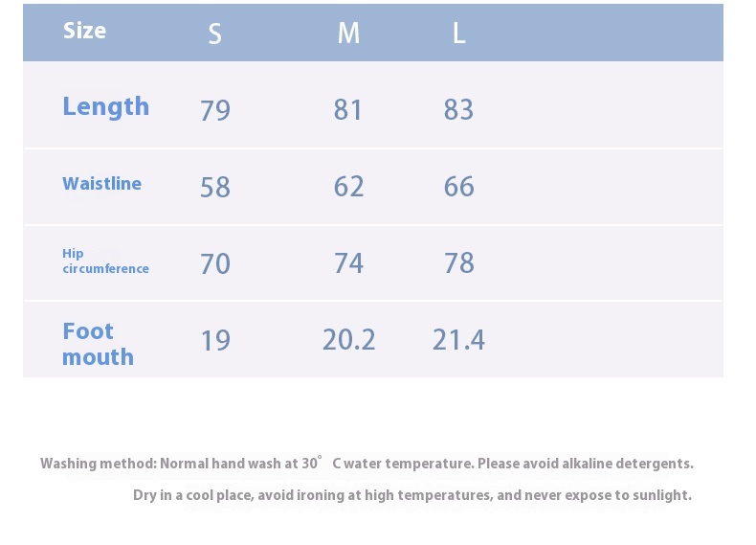Click the Length value 79
756x545 pixels.
[x=215, y=110]
